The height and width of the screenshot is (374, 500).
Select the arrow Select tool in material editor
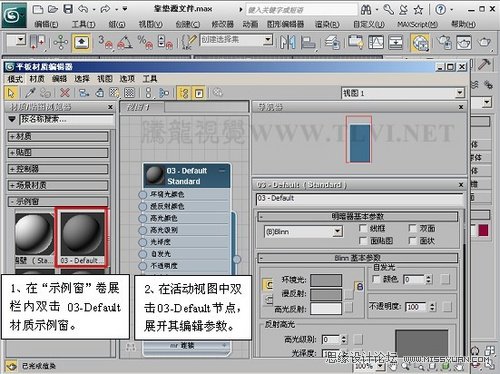tap(11, 93)
